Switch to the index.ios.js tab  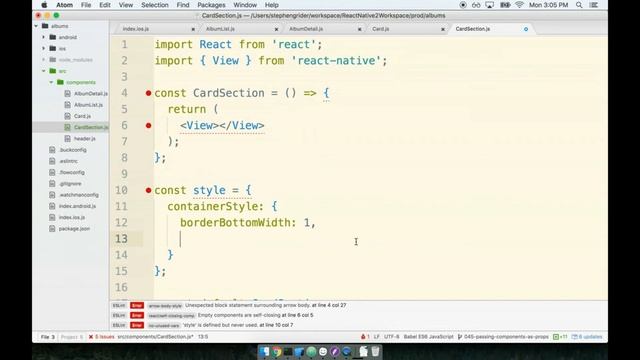136,29
